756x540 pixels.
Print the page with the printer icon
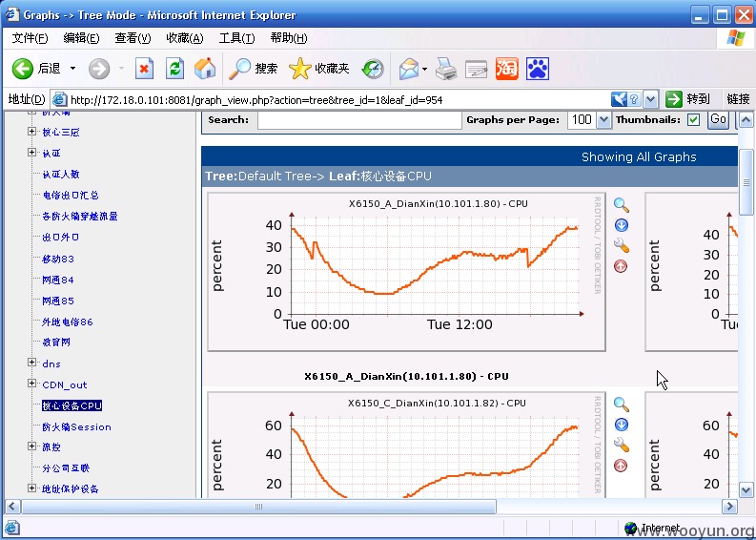click(x=446, y=69)
